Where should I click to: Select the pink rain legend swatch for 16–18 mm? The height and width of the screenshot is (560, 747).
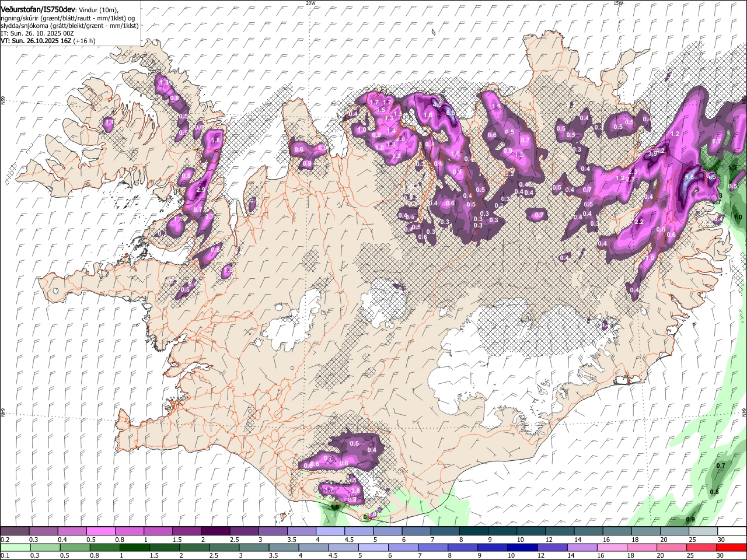pyautogui.click(x=612, y=547)
